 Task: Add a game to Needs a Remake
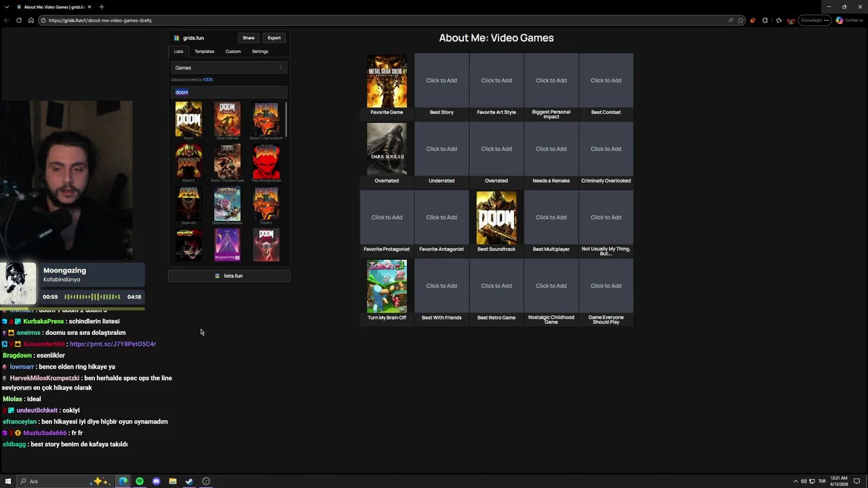551,149
